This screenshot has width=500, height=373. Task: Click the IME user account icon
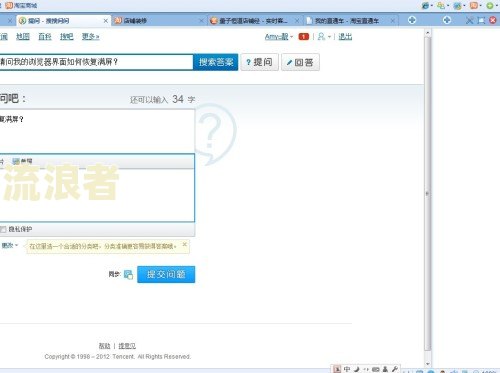click(385, 369)
